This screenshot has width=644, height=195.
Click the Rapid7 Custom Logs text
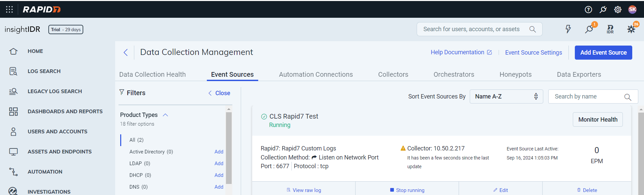(309, 148)
